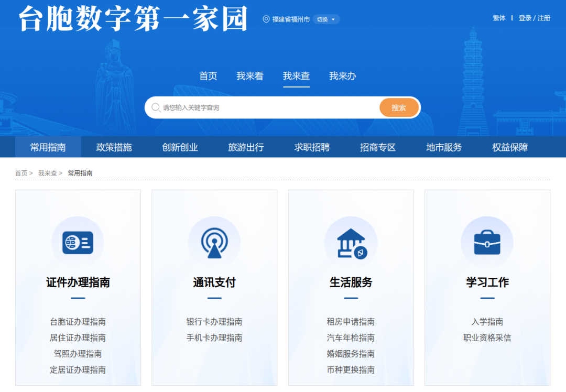Screen dimensions: 566x392
Task: Open the 生活服务 bank building icon
Action: point(351,244)
